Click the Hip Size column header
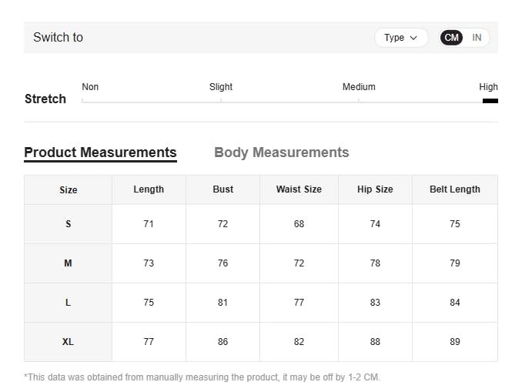532x392 pixels. coord(375,189)
